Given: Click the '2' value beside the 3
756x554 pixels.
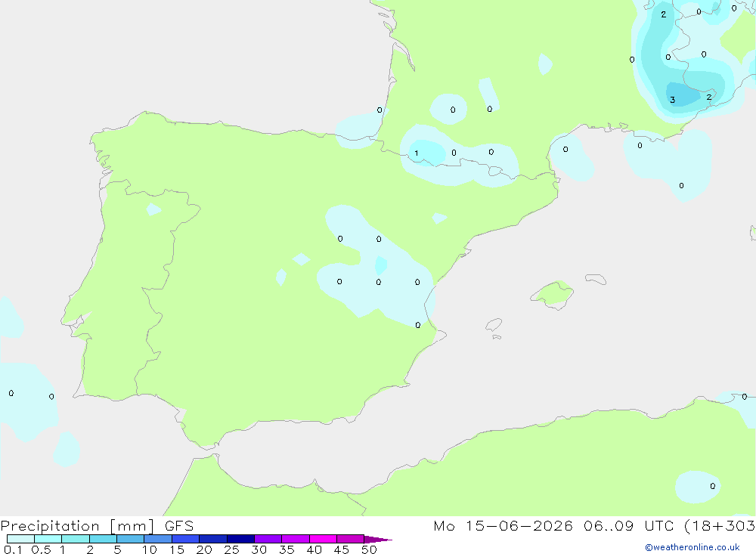Looking at the screenshot, I should coord(709,97).
